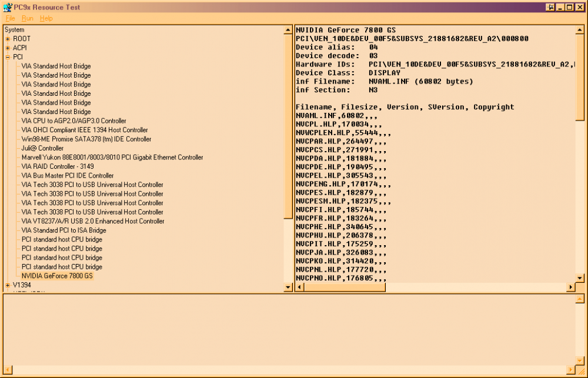Click the pin icon in the title bar
Screen dimensions: 588x378
click(x=551, y=7)
